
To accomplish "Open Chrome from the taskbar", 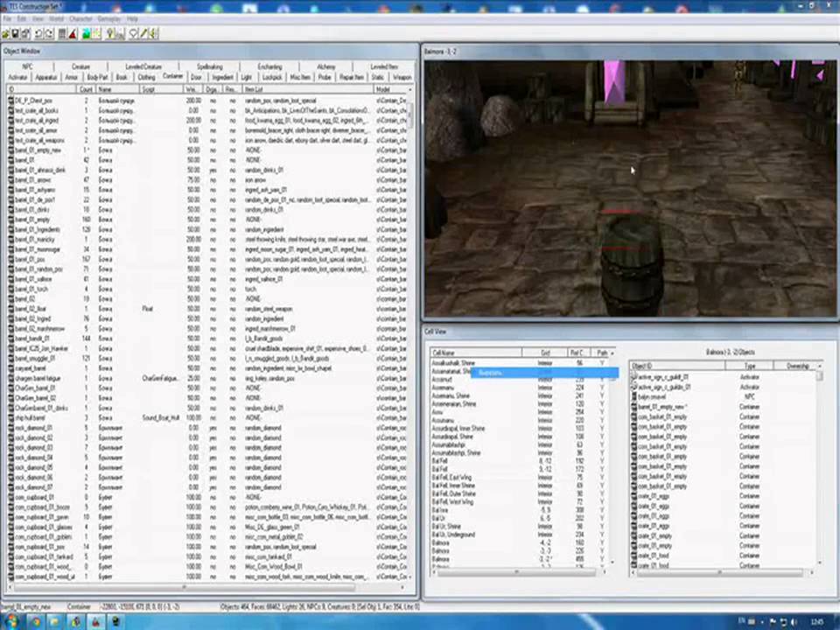I will (x=35, y=622).
